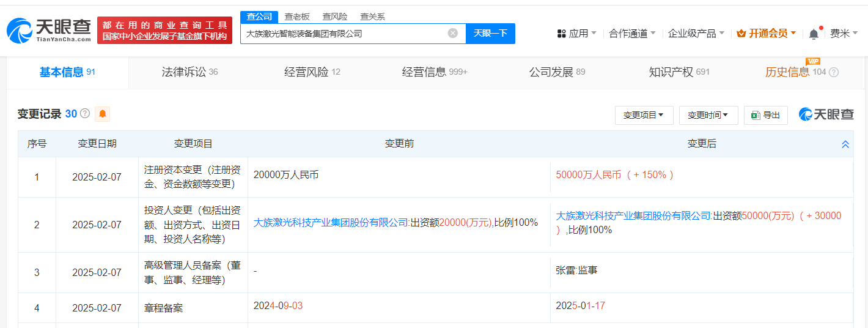
Task: Open 大族激光科技产业集团 link in 变更前 column
Action: tap(331, 223)
